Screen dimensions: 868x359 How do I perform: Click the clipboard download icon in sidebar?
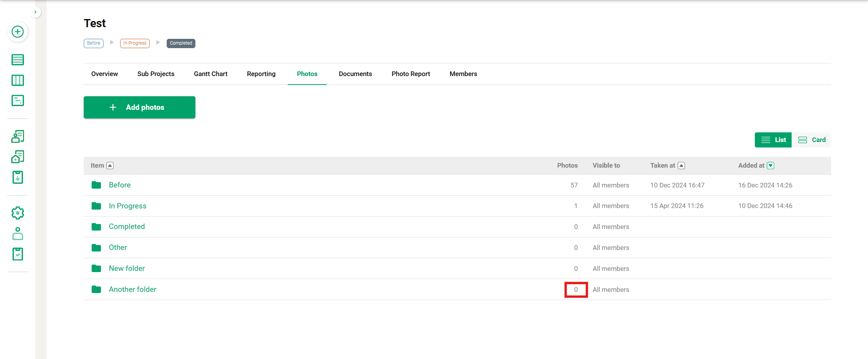(18, 177)
